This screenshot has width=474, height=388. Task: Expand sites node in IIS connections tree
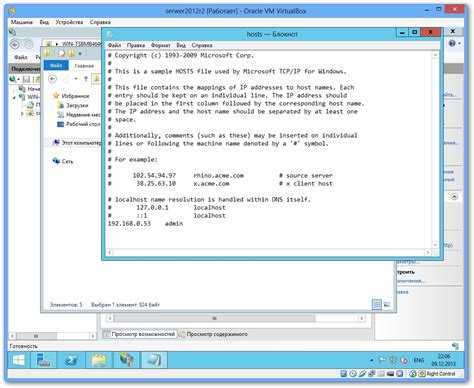click(22, 114)
